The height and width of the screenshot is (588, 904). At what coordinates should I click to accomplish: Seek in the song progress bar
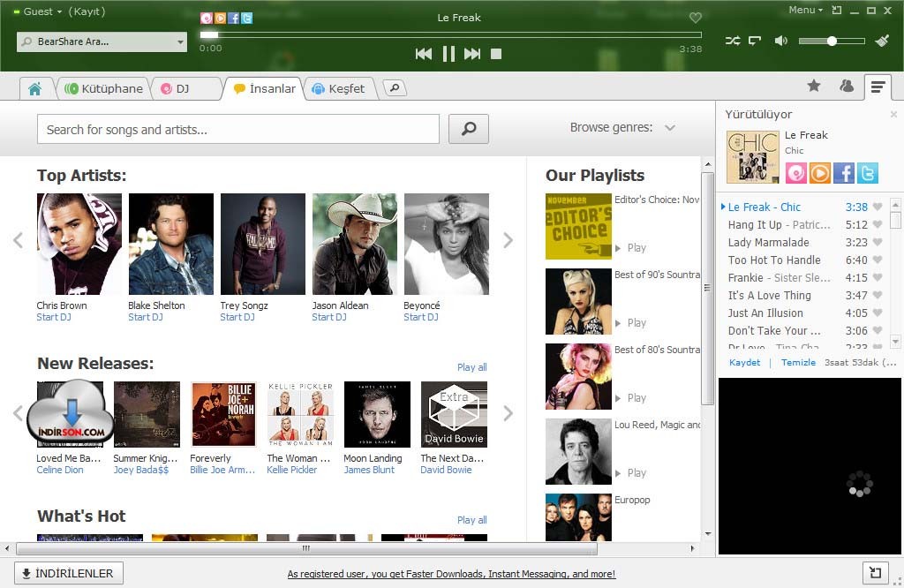coord(451,34)
